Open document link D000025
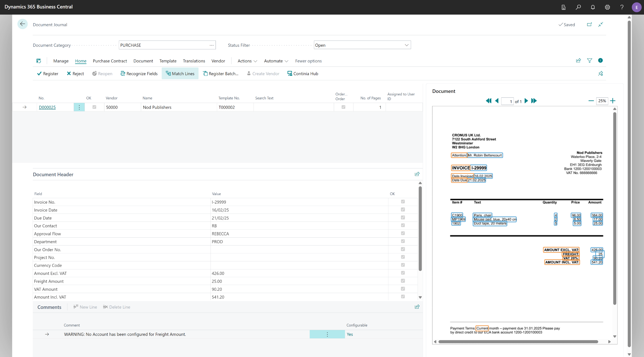The image size is (644, 357). [47, 107]
